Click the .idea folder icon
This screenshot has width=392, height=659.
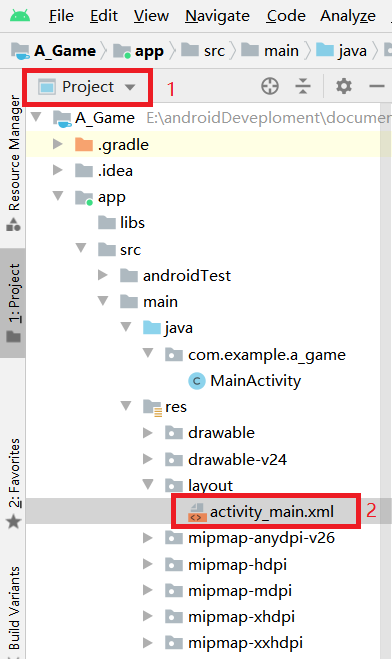(x=84, y=170)
